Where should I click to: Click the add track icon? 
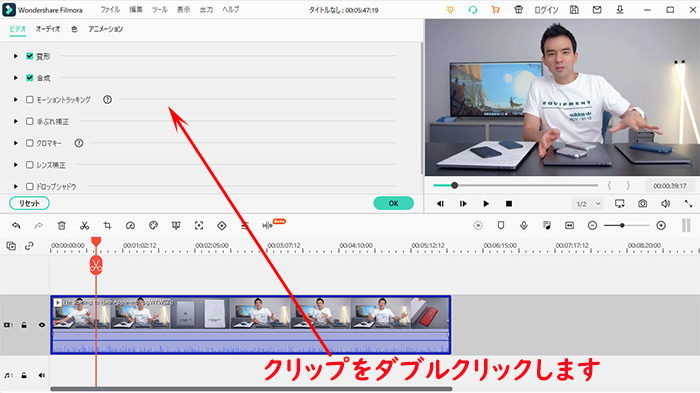11,246
